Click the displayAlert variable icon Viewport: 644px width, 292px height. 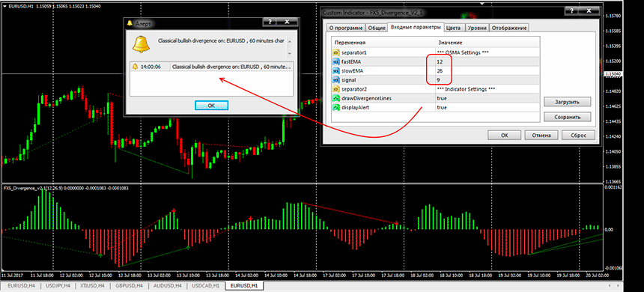tap(336, 107)
